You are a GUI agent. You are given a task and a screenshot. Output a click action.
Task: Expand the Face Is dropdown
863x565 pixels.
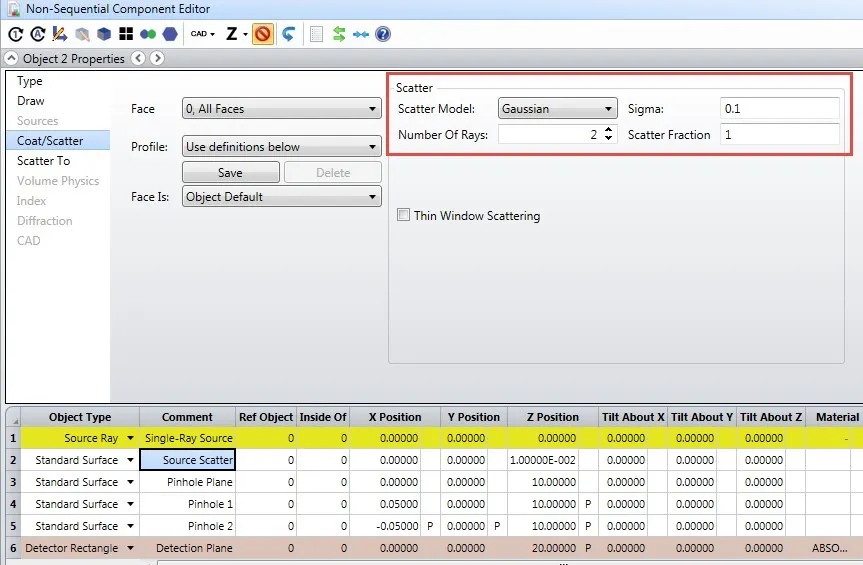(281, 197)
